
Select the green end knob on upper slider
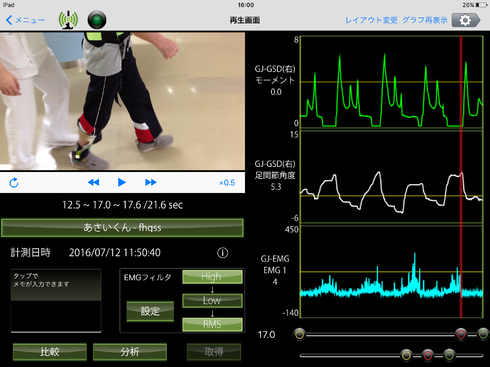[x=483, y=334]
